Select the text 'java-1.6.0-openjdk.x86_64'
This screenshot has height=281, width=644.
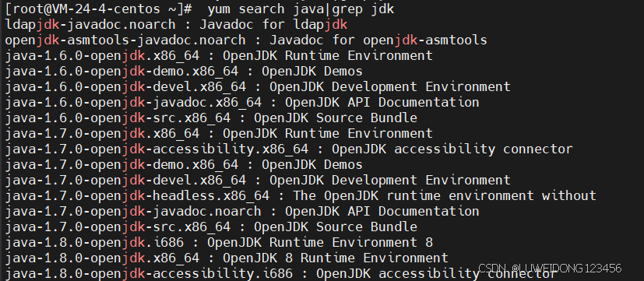coord(102,55)
